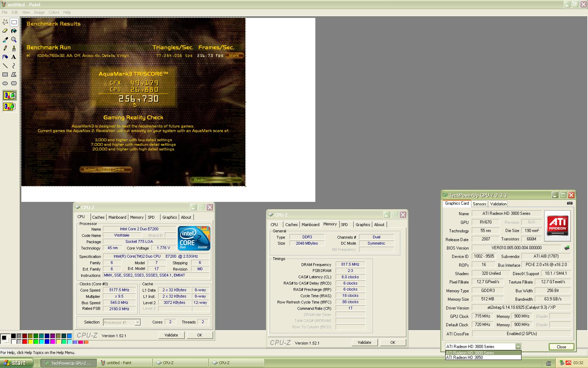The width and height of the screenshot is (588, 368).
Task: Click the taskbar clock showing 03:32
Action: click(578, 363)
